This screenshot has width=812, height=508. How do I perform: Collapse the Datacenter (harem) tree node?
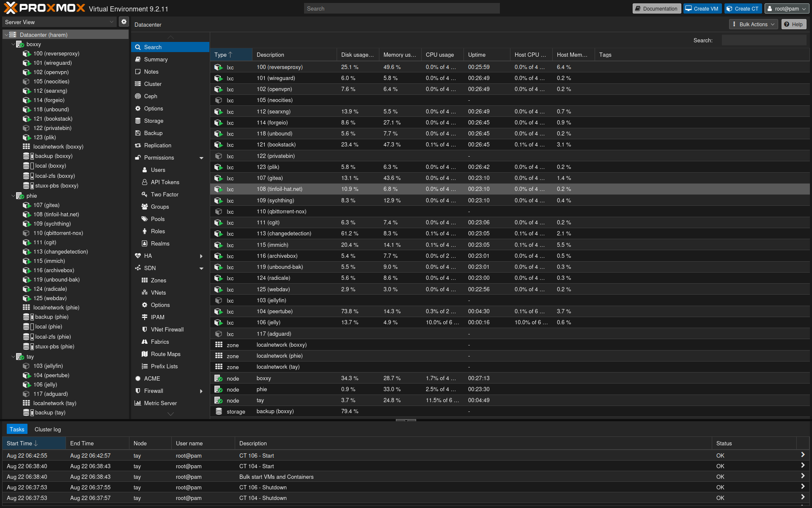[x=6, y=35]
